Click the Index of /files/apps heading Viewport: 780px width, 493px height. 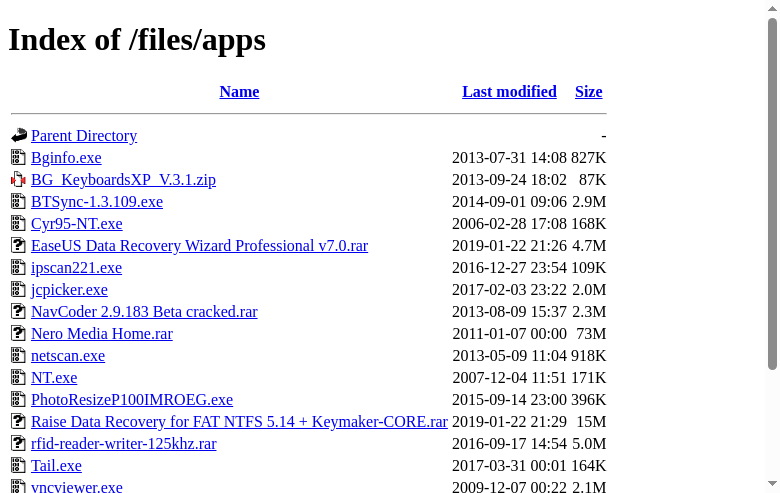pos(137,40)
